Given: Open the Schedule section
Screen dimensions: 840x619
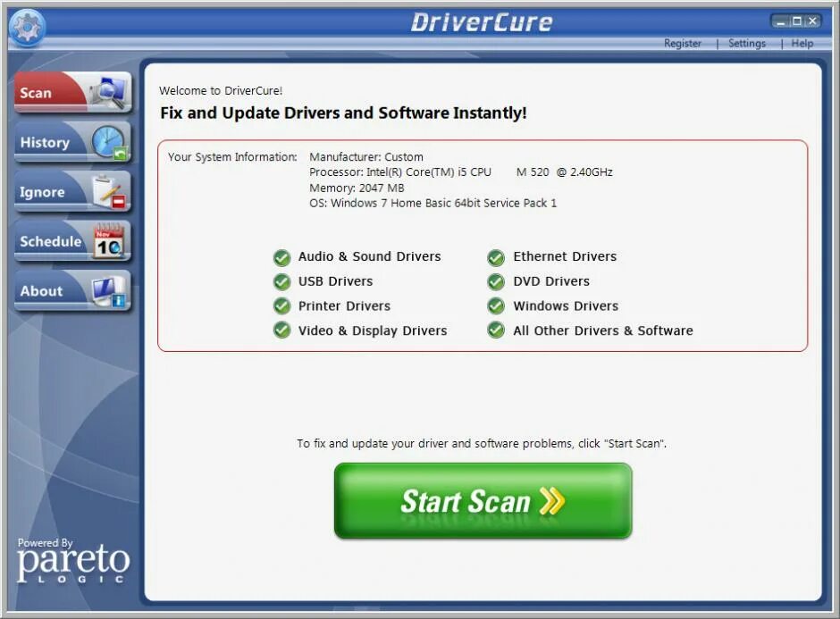Looking at the screenshot, I should pyautogui.click(x=73, y=241).
